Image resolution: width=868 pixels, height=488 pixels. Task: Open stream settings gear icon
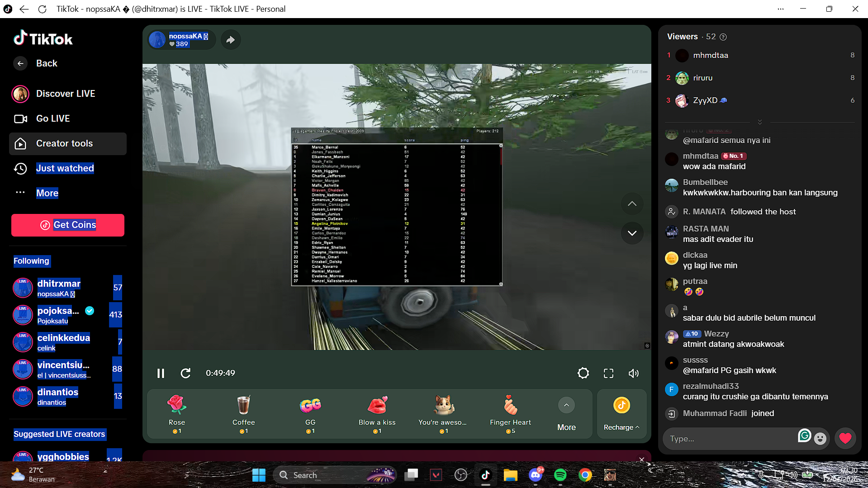click(583, 373)
